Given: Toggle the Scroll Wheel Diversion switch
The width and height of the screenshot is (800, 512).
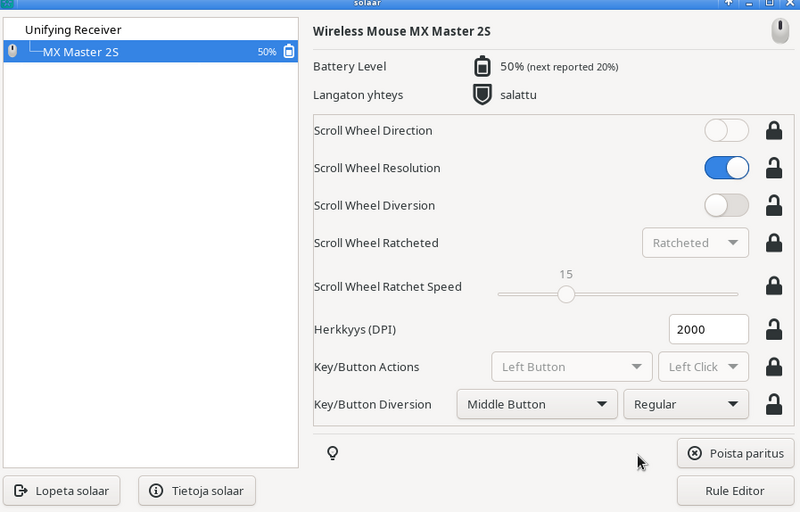Looking at the screenshot, I should 727,206.
